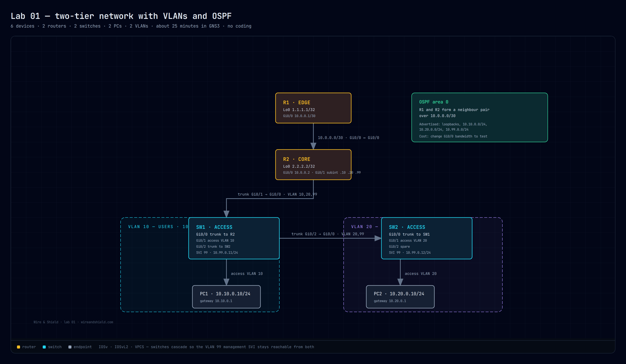The width and height of the screenshot is (626, 364).
Task: Click the 'IOSv · IOSvL2 · VPCS' legend note
Action: coord(206,347)
